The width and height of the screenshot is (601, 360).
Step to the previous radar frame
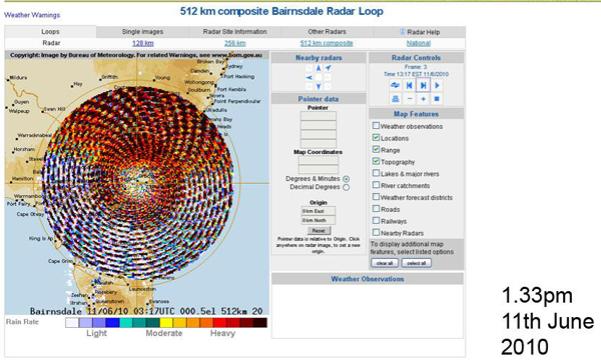coord(409,85)
